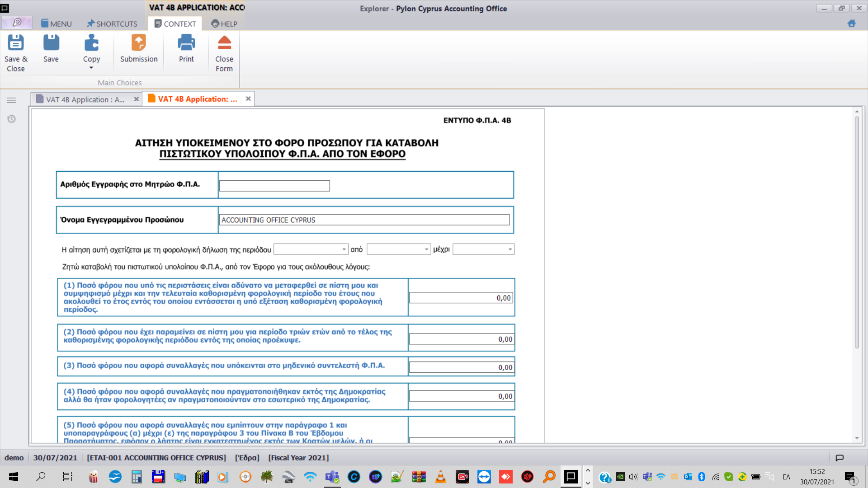
Task: Click the home icon at top right
Action: click(x=851, y=23)
